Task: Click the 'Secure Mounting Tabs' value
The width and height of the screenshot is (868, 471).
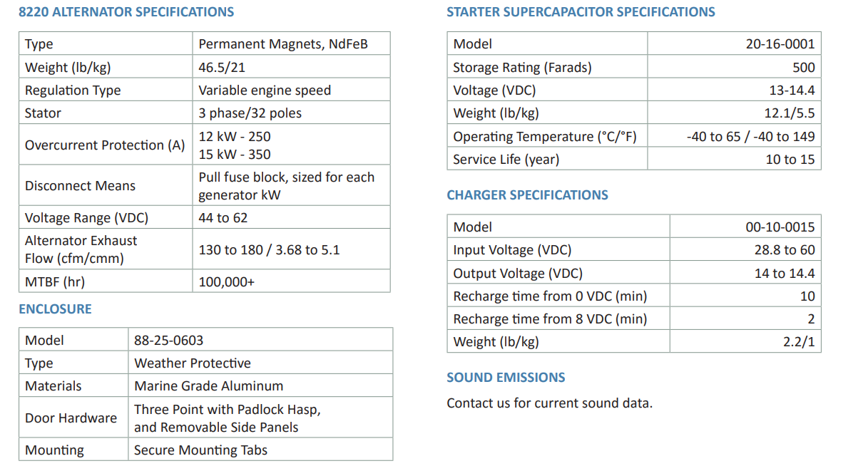Action: pyautogui.click(x=200, y=450)
